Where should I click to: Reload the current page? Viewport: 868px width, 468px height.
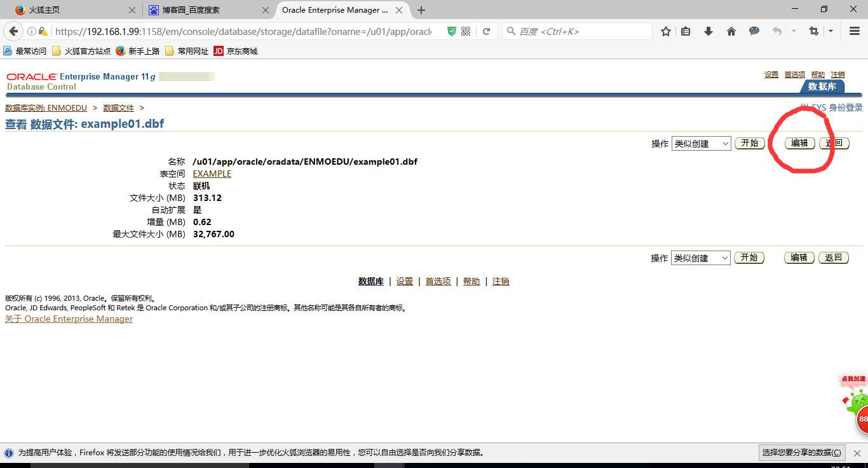click(486, 31)
